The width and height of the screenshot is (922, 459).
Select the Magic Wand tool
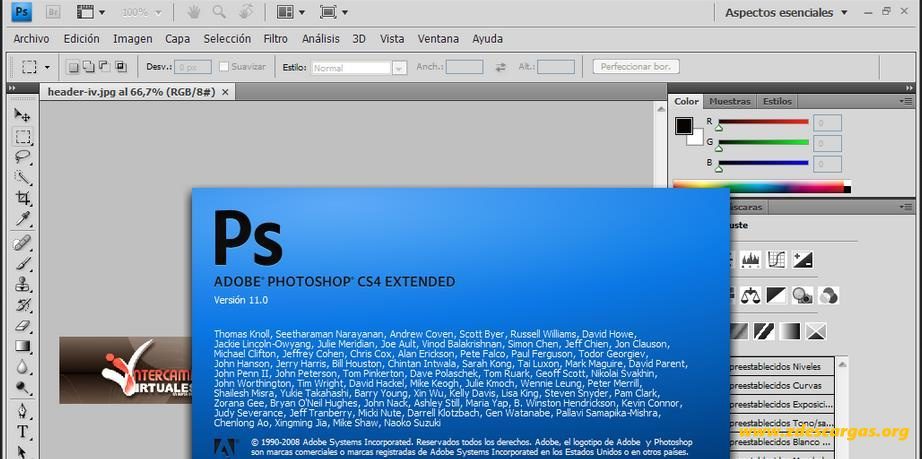22,177
